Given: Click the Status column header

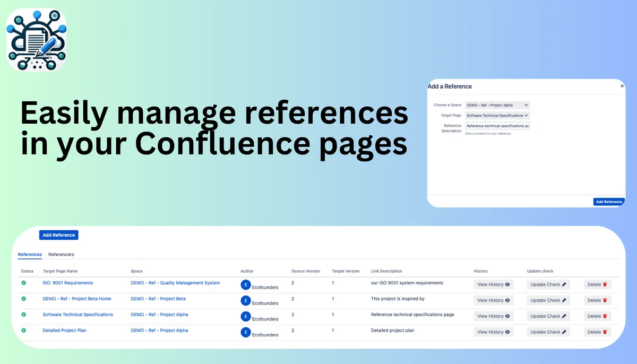Looking at the screenshot, I should click(27, 271).
